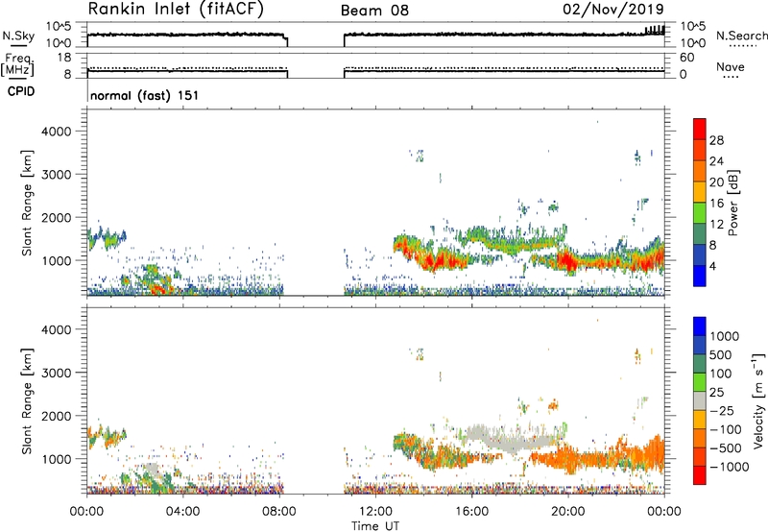The width and height of the screenshot is (768, 532).
Task: Click the gray segment of Velocity color bar
Action: 700,401
